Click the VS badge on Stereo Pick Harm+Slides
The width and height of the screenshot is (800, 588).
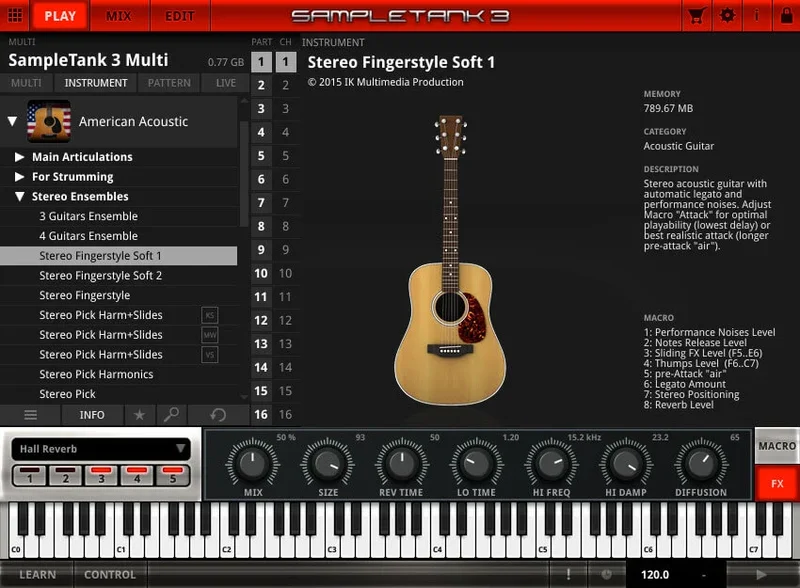tap(210, 354)
